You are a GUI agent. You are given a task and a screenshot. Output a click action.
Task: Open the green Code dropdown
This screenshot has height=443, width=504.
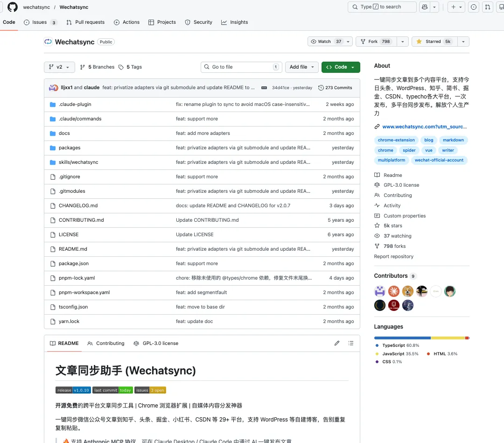pos(340,67)
